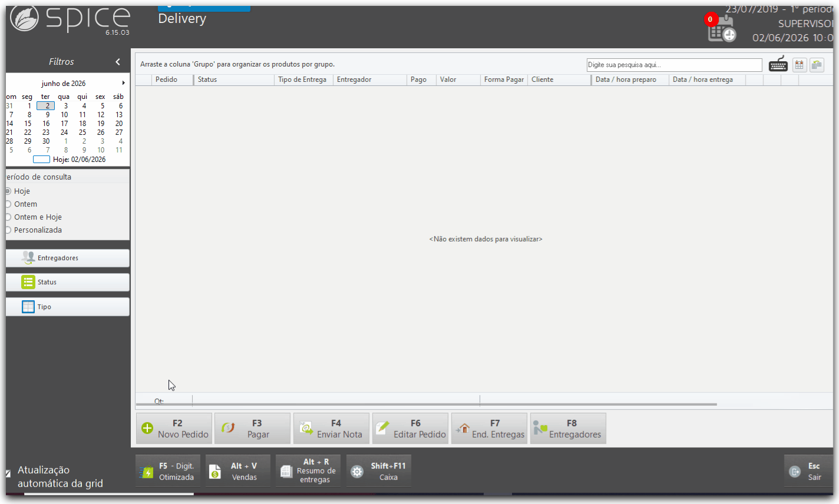This screenshot has width=839, height=504.
Task: Toggle Atualização automática da grid checkbox
Action: (x=8, y=473)
